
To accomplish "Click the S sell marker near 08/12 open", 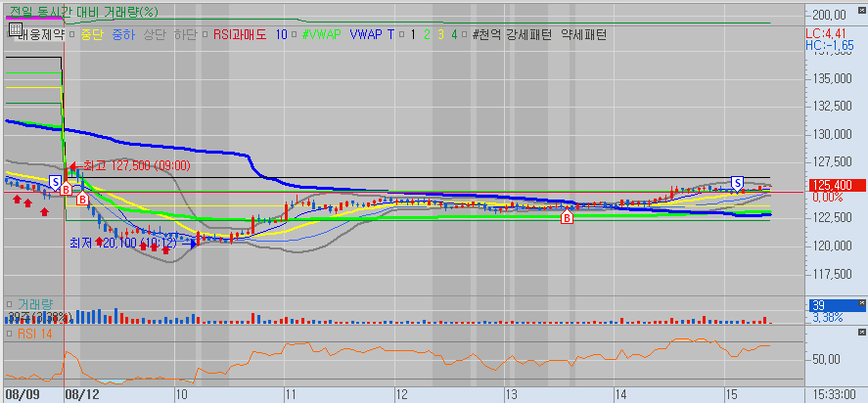I will tap(56, 181).
